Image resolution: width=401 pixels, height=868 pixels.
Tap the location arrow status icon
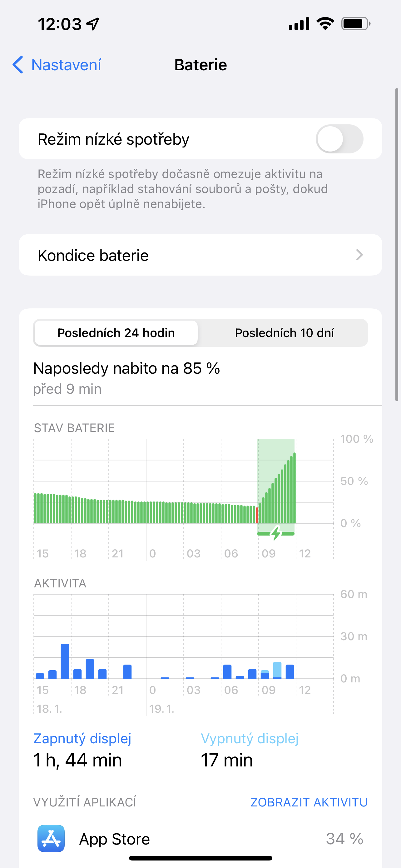tap(92, 24)
